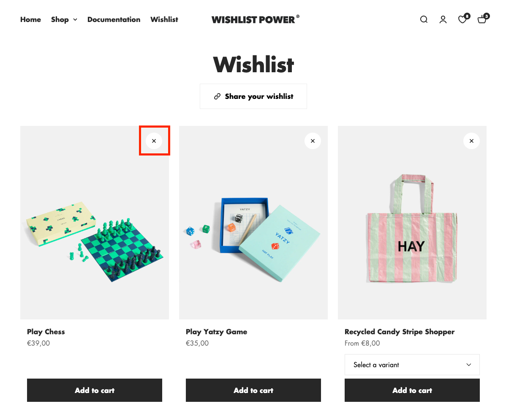Open the Select a variant dropdown
This screenshot has width=506, height=420.
[x=412, y=365]
